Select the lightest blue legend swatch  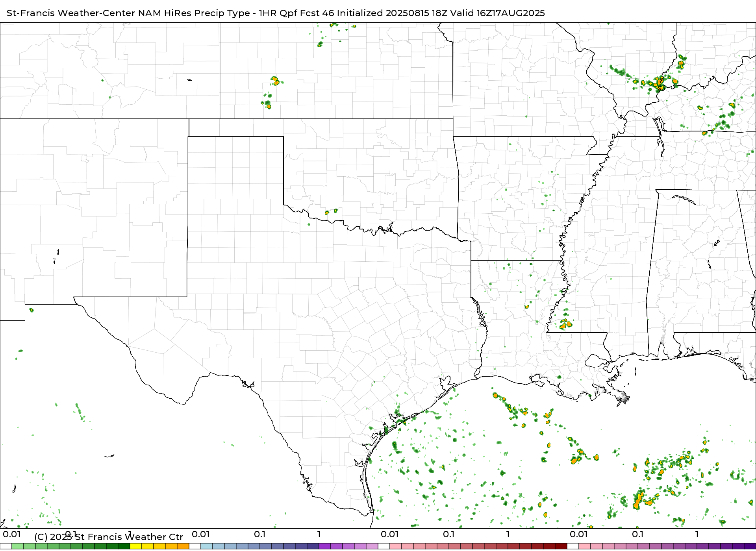pos(207,546)
